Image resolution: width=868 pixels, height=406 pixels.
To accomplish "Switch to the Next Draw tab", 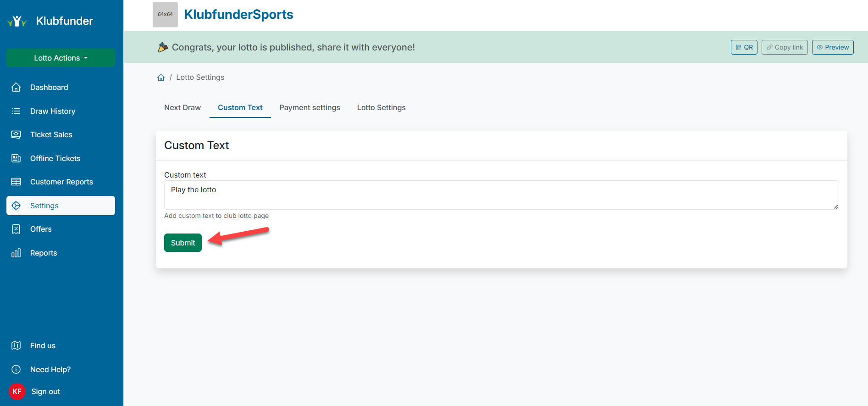I will click(x=182, y=107).
